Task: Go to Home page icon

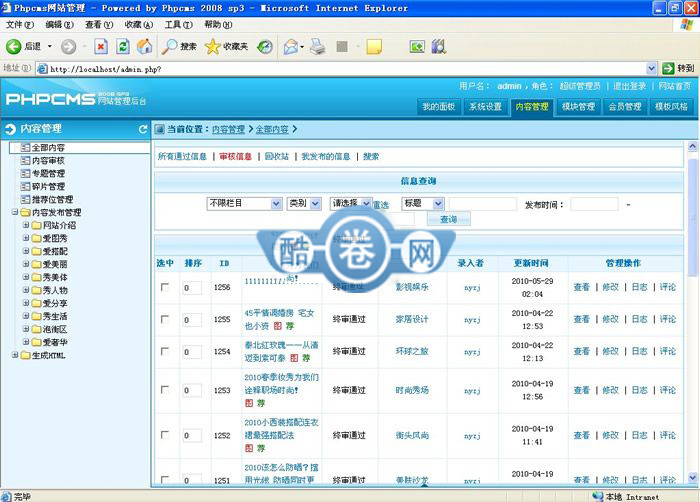Action: [x=144, y=46]
